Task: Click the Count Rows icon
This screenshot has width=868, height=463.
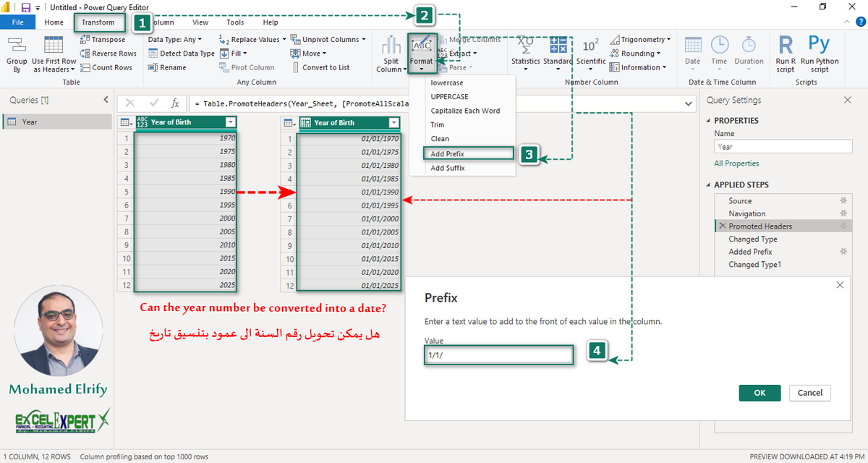Action: click(85, 67)
